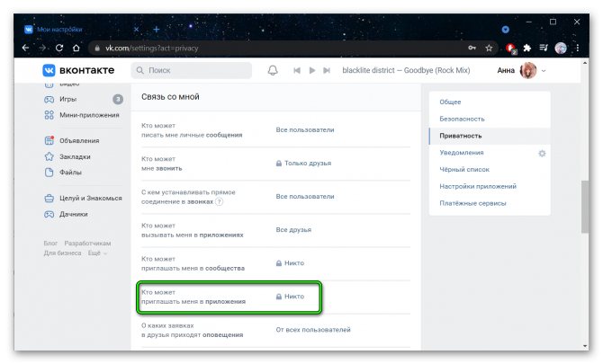
Task: Reload the page in browser
Action: 60,48
